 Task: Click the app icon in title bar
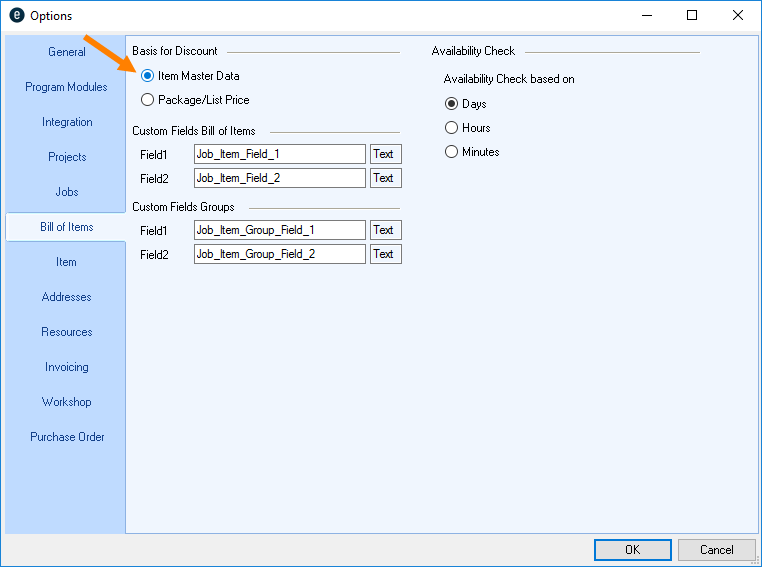click(x=16, y=16)
